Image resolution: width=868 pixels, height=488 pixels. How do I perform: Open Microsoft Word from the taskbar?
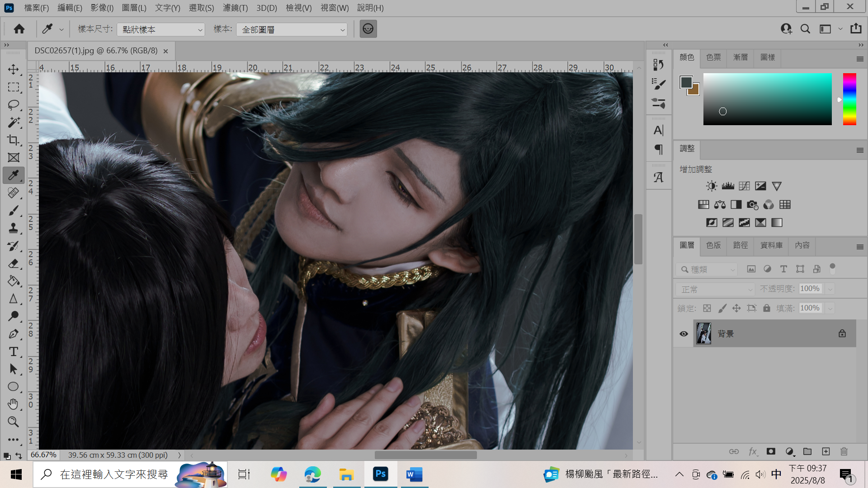(414, 474)
